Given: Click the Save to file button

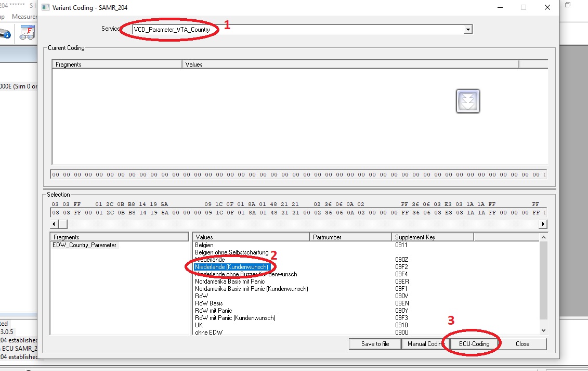Looking at the screenshot, I should [x=375, y=344].
